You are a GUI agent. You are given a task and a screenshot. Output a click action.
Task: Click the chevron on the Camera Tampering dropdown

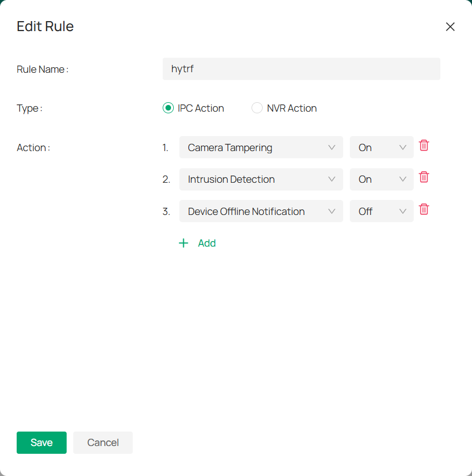coord(332,147)
